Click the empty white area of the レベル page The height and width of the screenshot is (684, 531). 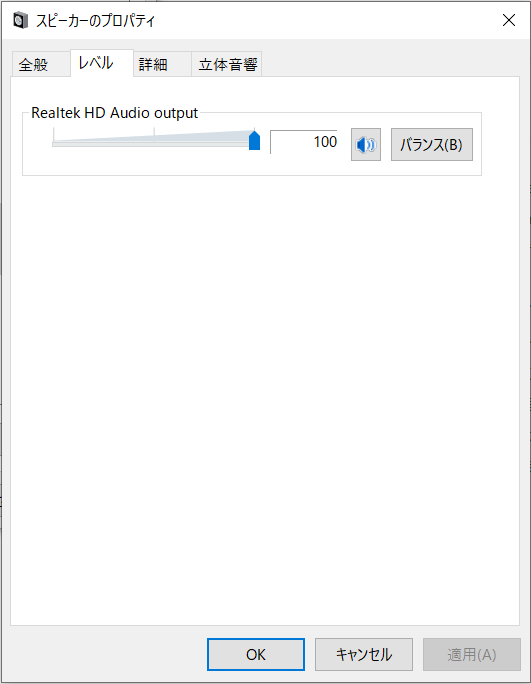point(265,393)
